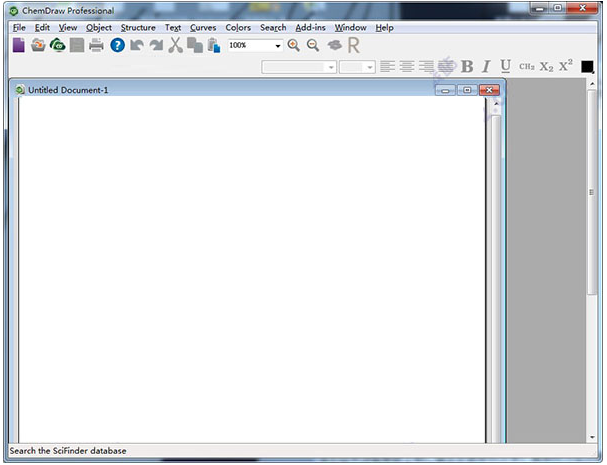Justify the text alignment
This screenshot has height=465, width=607.
coord(446,67)
